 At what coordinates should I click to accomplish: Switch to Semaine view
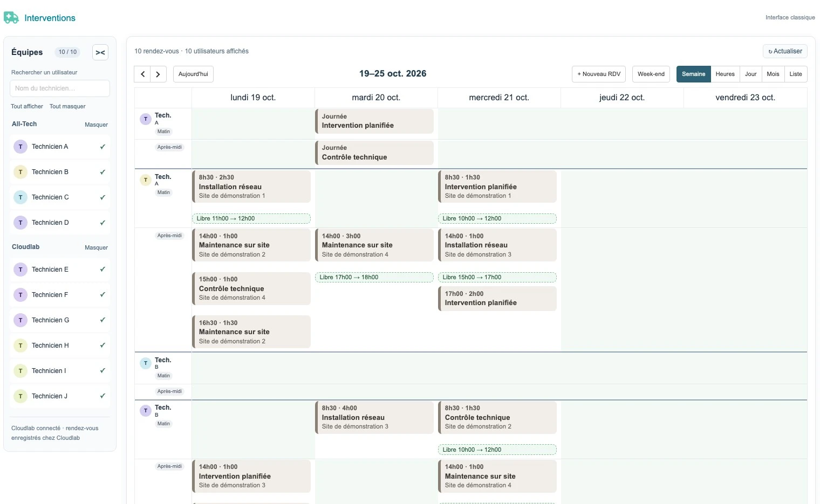[x=693, y=74]
